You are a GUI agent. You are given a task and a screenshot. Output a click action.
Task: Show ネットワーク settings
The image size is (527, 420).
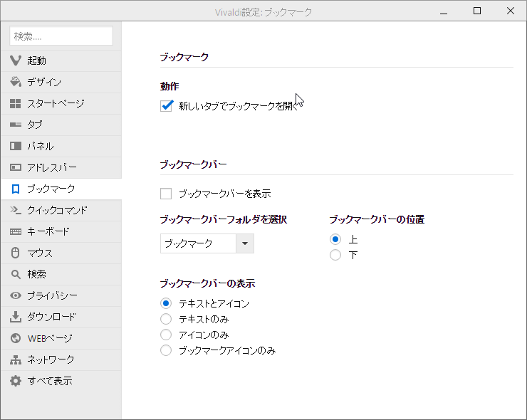click(61, 359)
